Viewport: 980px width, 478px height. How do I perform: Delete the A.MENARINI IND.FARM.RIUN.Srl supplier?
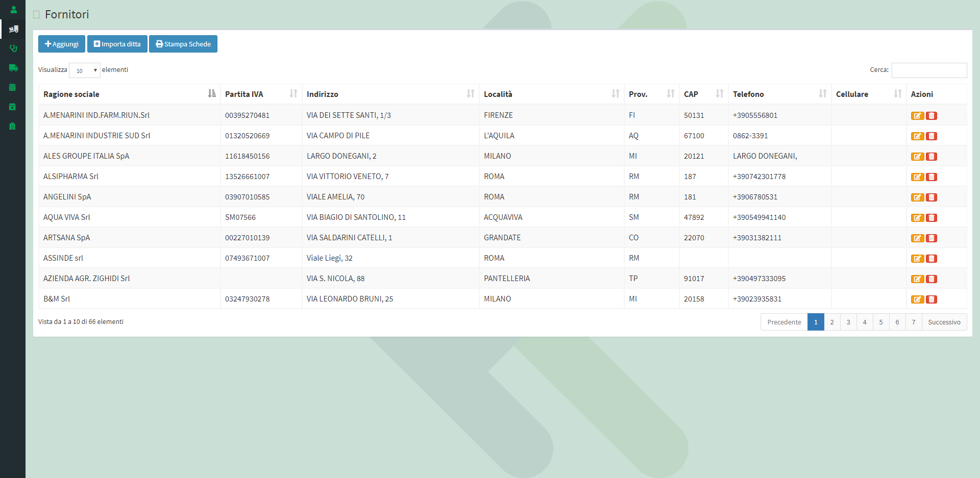(x=932, y=116)
